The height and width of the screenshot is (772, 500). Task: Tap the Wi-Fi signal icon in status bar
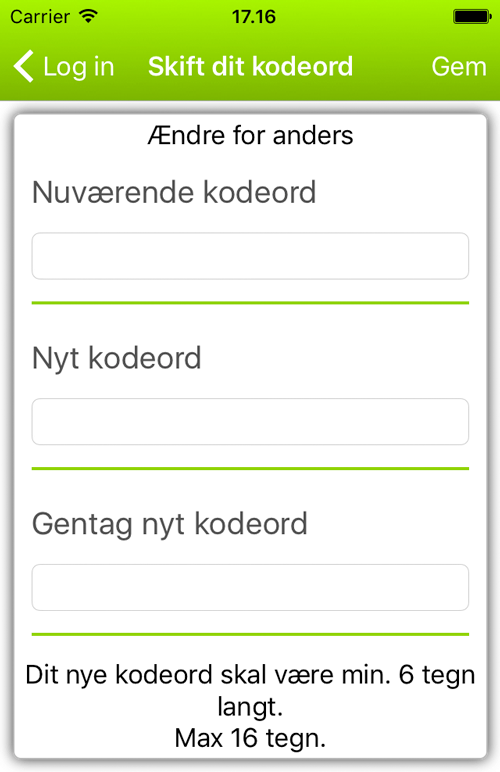(x=89, y=16)
